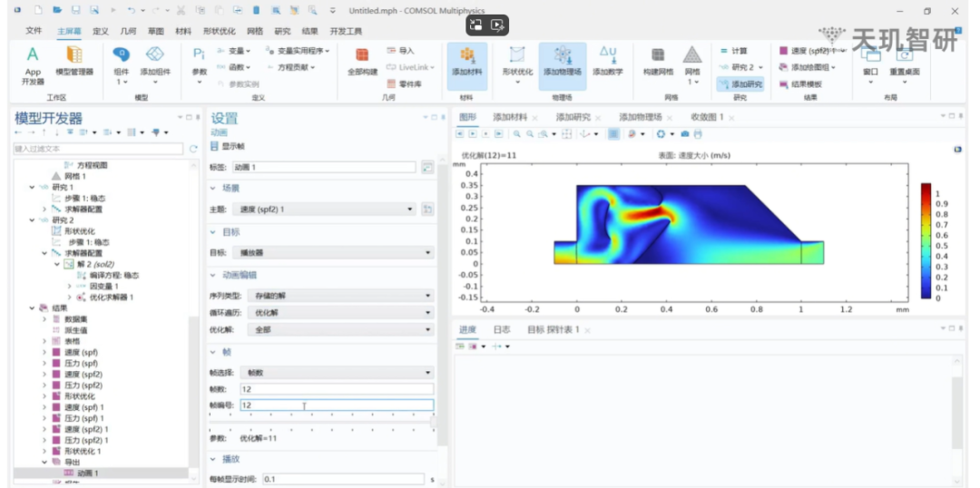Viewport: 980px width, 488px height.
Task: Jump to the first animation frame
Action: click(x=460, y=133)
